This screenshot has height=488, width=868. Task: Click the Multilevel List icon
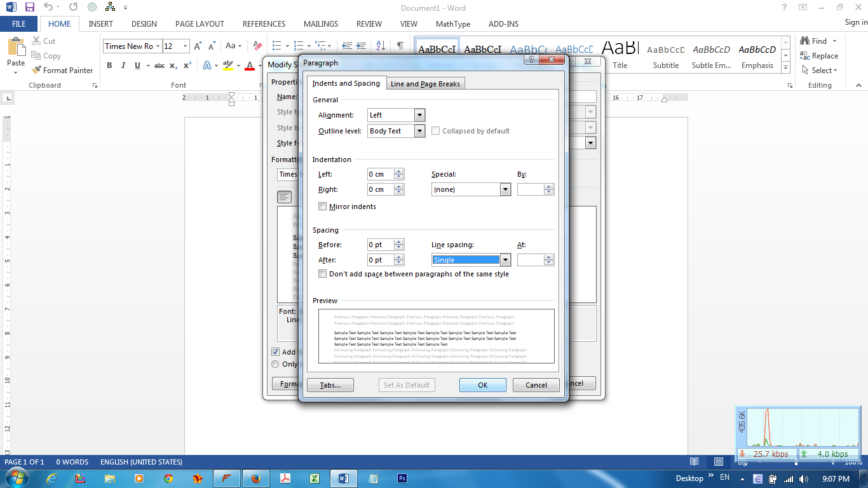pyautogui.click(x=321, y=46)
